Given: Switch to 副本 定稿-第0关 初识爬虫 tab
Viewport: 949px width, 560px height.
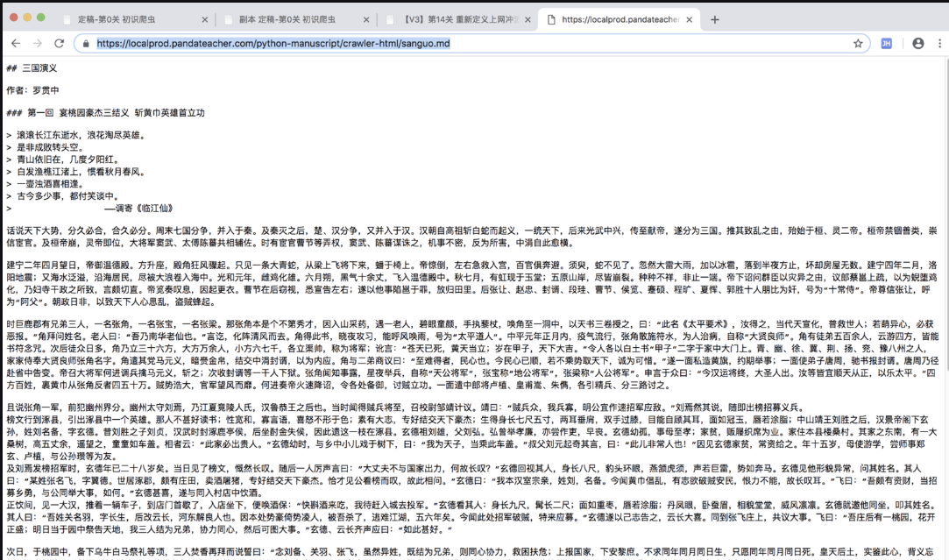Looking at the screenshot, I should (287, 19).
